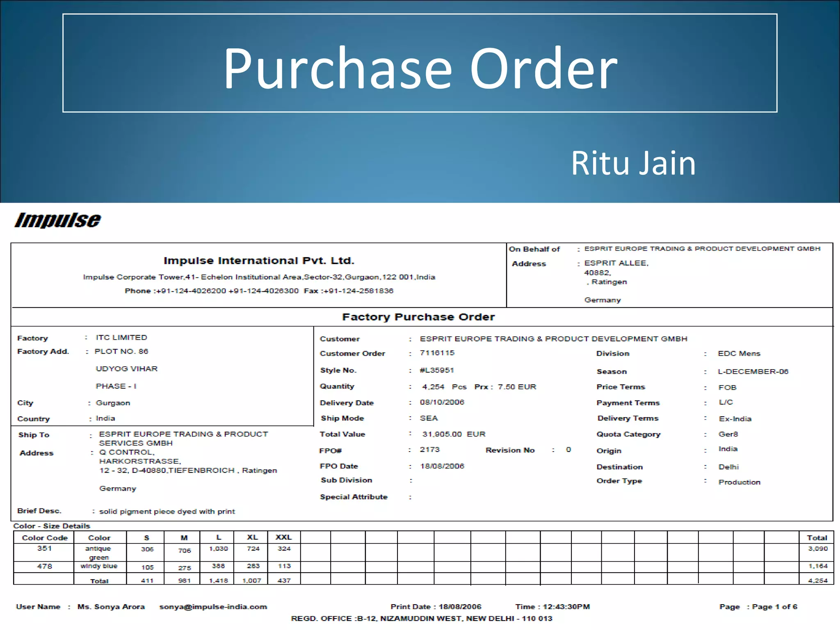Click the time 12:43:30PM
840x630 pixels.
(x=566, y=607)
